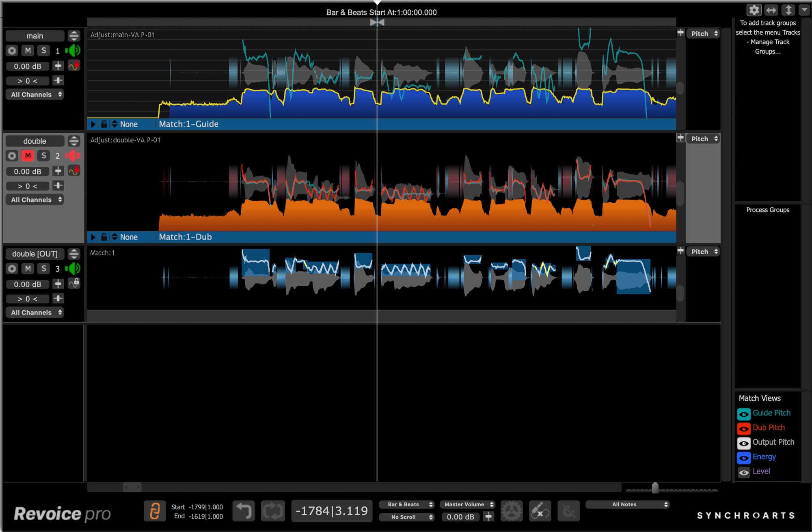Open All Notes dropdown
This screenshot has height=532, width=812.
point(627,504)
